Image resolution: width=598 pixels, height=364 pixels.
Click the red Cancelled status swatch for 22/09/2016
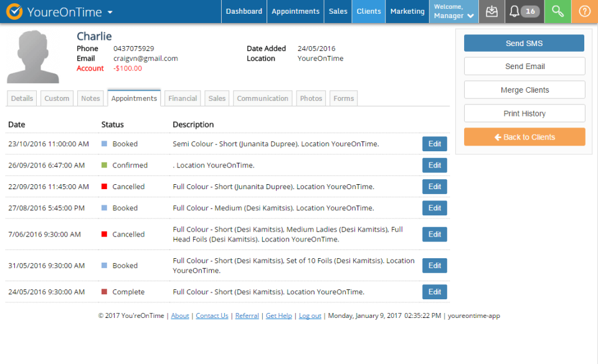click(105, 187)
